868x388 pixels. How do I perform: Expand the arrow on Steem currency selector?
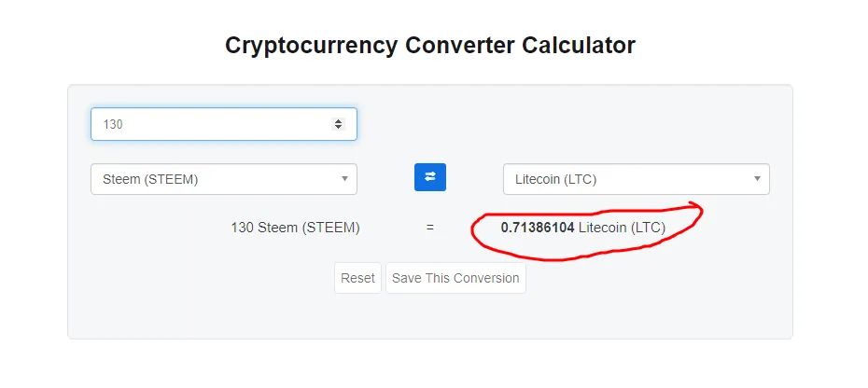pyautogui.click(x=344, y=179)
